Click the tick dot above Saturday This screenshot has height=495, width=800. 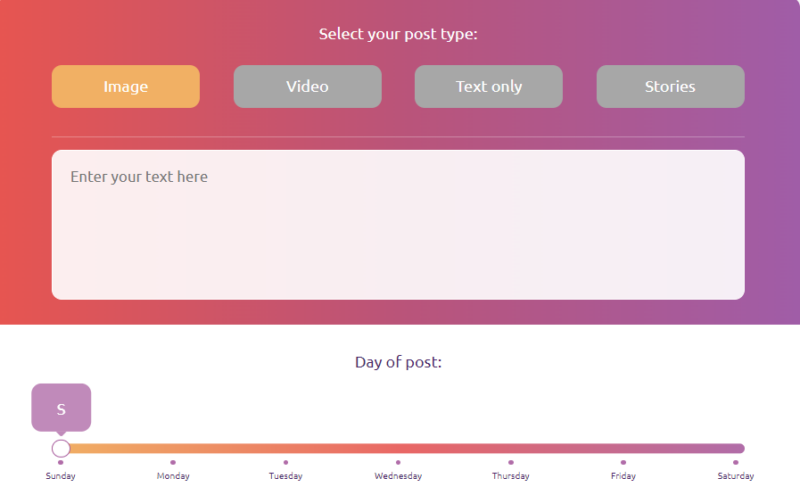735,462
